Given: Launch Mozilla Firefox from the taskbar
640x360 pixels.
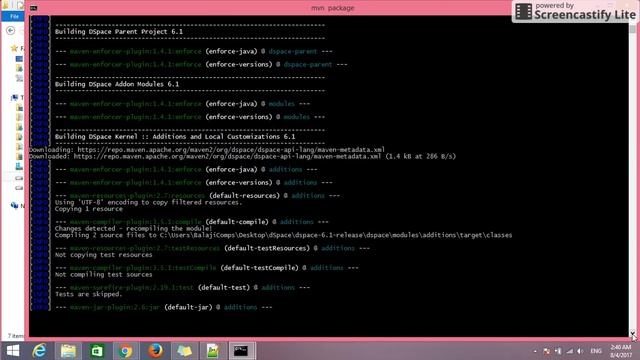Looking at the screenshot, I should (155, 351).
